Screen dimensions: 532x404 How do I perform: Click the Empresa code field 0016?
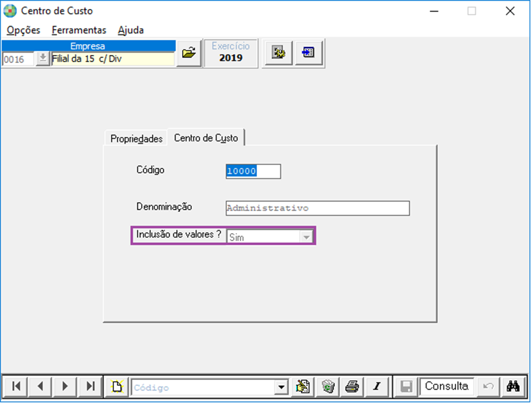[18, 59]
